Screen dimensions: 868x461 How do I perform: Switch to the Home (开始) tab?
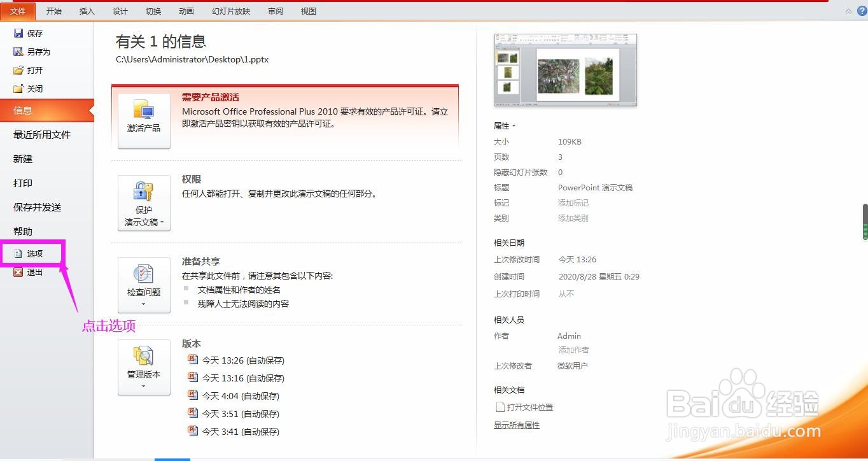[54, 11]
